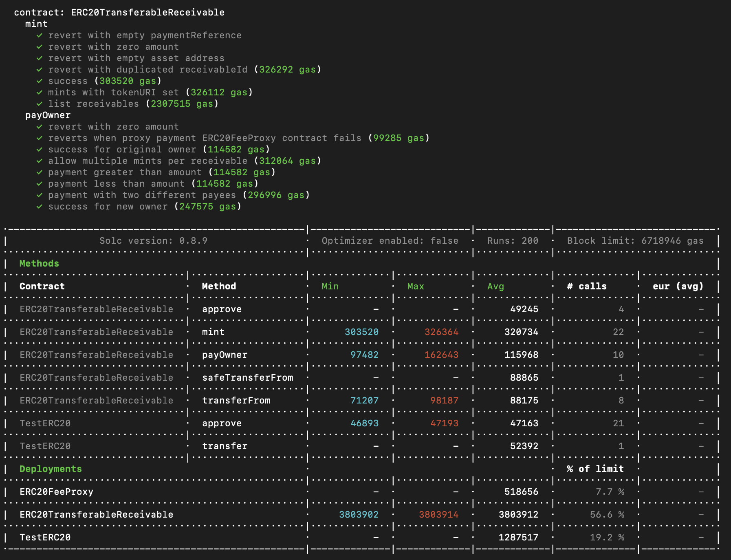Viewport: 731px width, 560px height.
Task: Click the 'eur (avg)' column header
Action: (x=678, y=287)
